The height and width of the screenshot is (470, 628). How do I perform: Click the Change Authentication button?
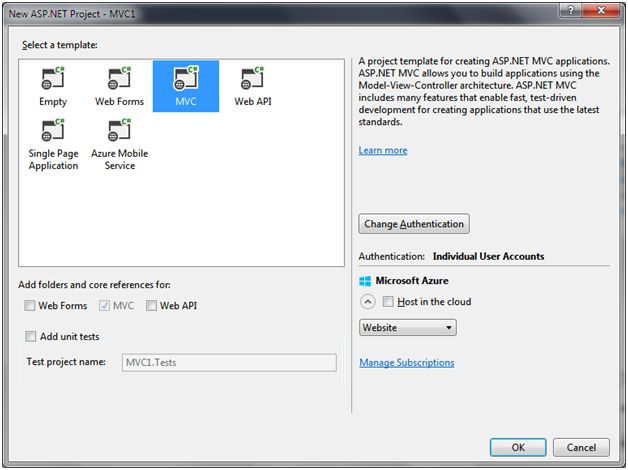pyautogui.click(x=414, y=224)
